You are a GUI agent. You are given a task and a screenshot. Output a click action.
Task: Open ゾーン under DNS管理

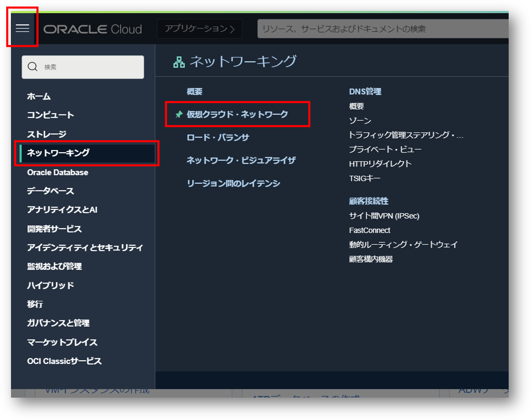tap(359, 121)
